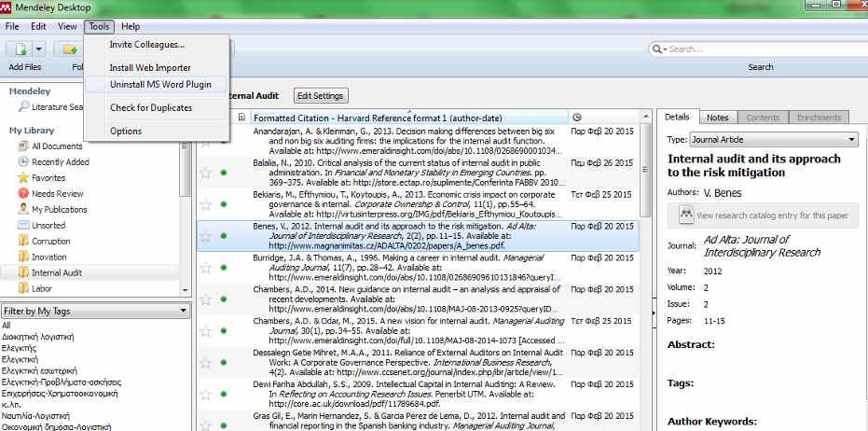The height and width of the screenshot is (431, 868).
Task: Open the File menu
Action: point(11,26)
